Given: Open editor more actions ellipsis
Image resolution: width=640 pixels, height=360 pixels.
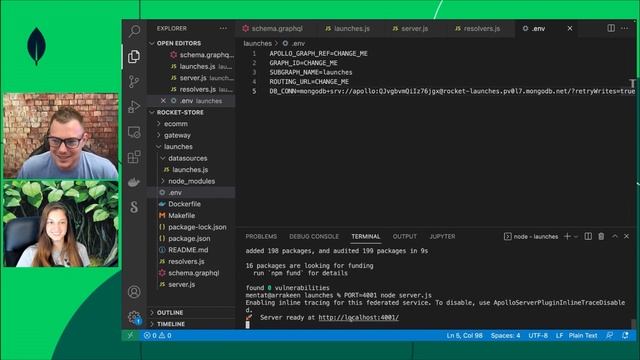Looking at the screenshot, I should click(625, 28).
